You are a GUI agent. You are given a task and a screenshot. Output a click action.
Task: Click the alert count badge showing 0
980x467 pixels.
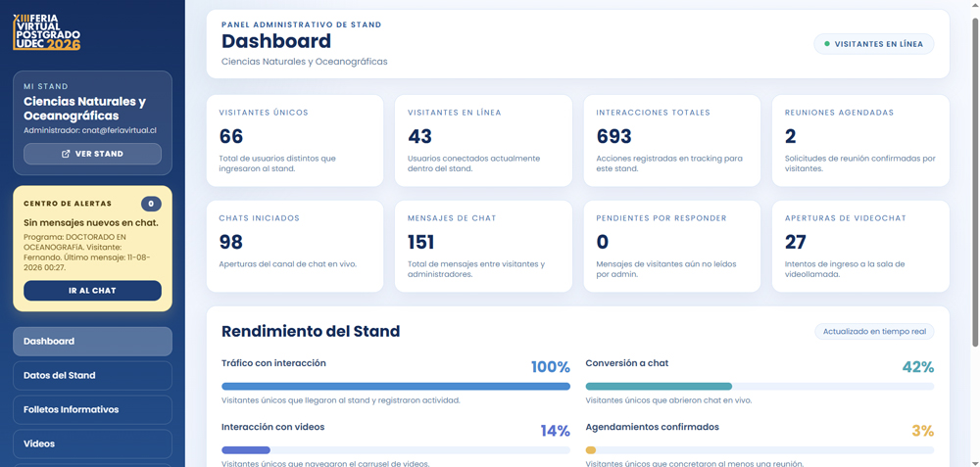151,204
